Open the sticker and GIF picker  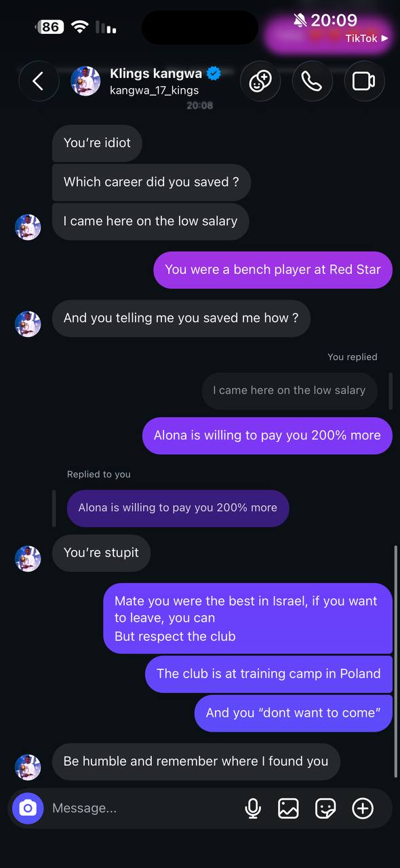[325, 808]
